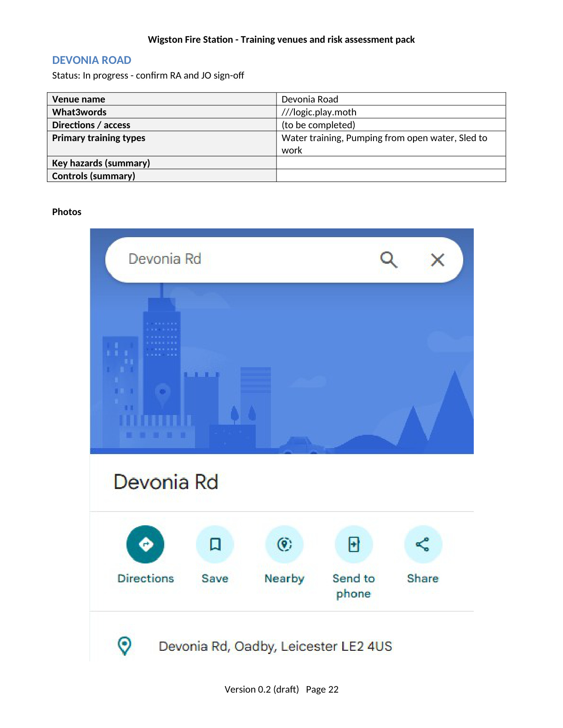The height and width of the screenshot is (728, 563).
Task: Click the Photos section heading
Action: coord(67,212)
